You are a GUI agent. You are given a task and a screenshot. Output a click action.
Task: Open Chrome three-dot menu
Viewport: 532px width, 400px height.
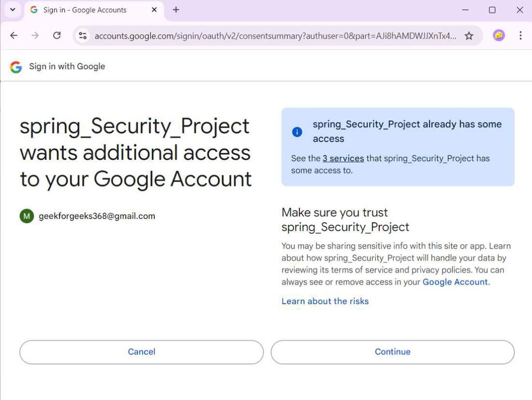(520, 36)
